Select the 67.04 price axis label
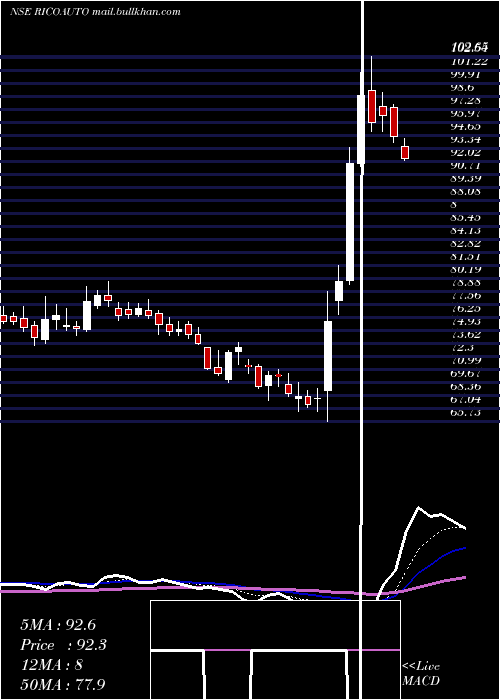The width and height of the screenshot is (500, 700). click(x=467, y=399)
